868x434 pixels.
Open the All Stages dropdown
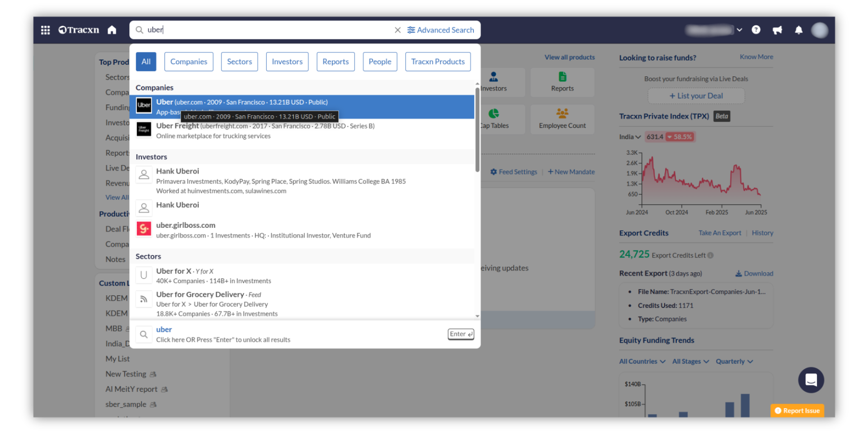click(690, 361)
